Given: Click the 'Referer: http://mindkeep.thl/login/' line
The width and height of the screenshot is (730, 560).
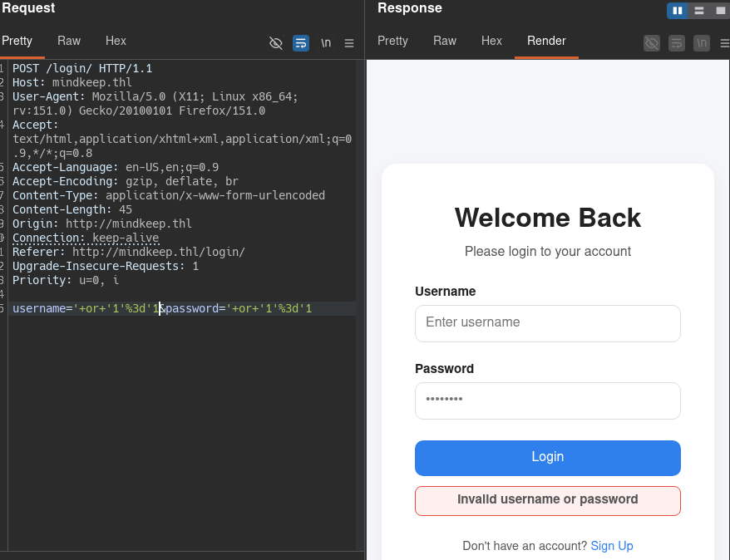Looking at the screenshot, I should (129, 252).
